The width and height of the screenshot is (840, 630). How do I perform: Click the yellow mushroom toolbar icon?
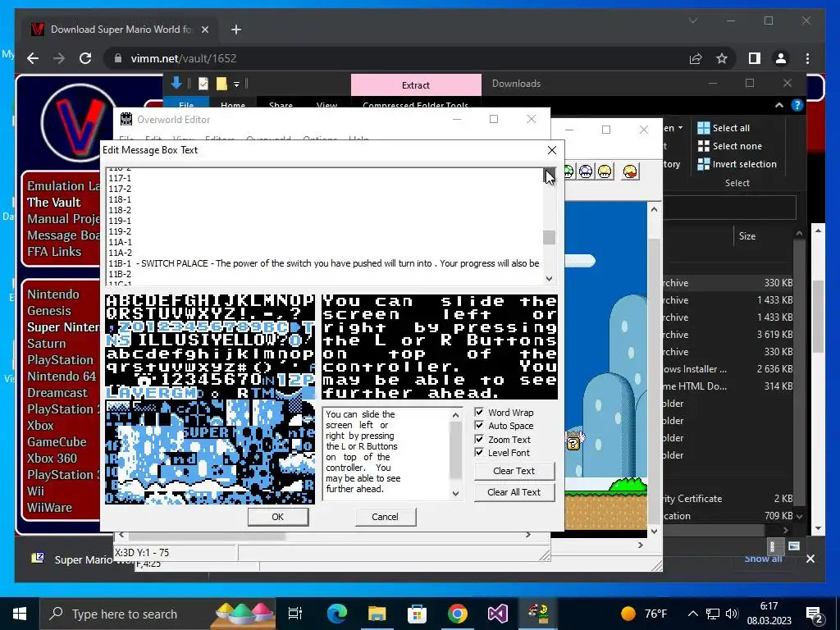point(605,171)
